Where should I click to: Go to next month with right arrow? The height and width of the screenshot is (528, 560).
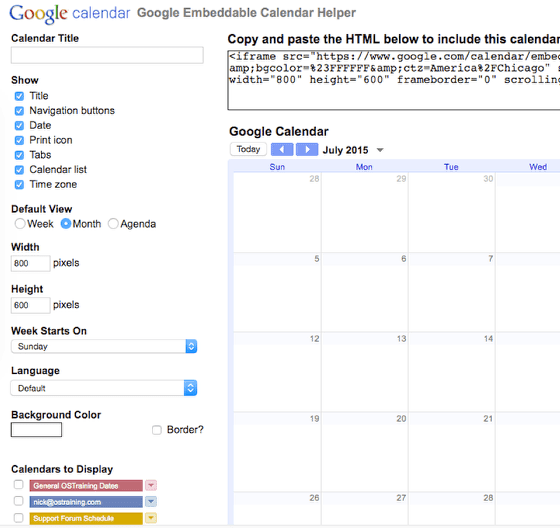(x=307, y=149)
